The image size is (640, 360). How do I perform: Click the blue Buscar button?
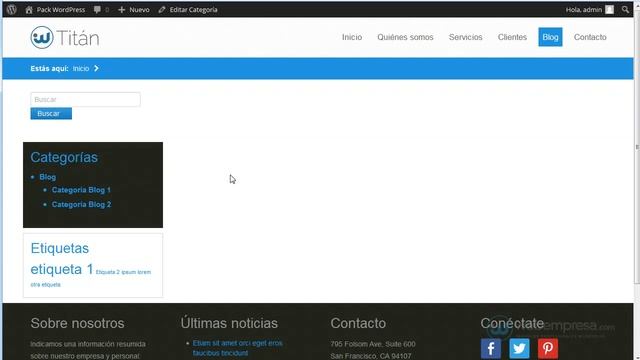click(51, 113)
